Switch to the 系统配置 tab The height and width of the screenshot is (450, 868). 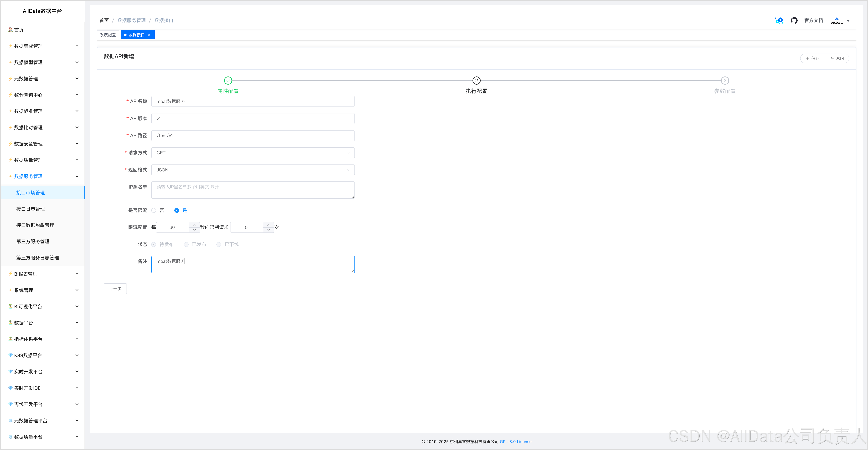coord(108,35)
